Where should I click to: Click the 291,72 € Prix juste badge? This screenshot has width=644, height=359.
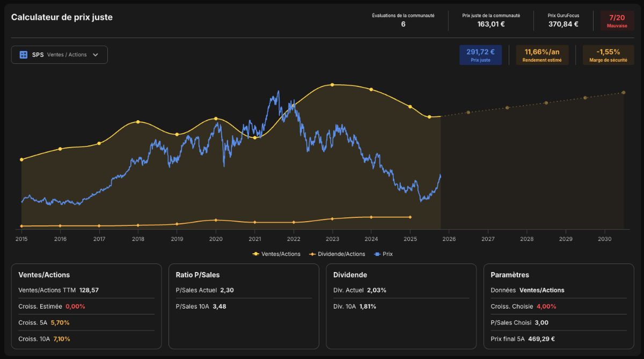(x=480, y=55)
